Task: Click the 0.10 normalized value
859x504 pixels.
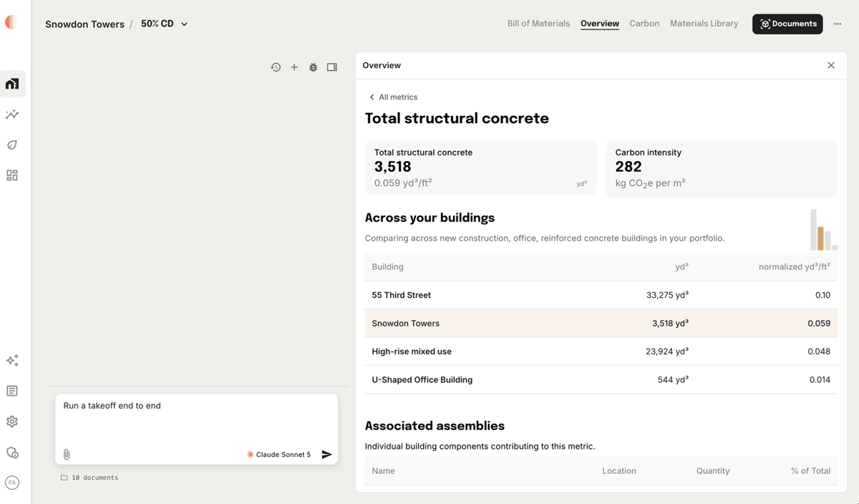Action: (x=822, y=295)
